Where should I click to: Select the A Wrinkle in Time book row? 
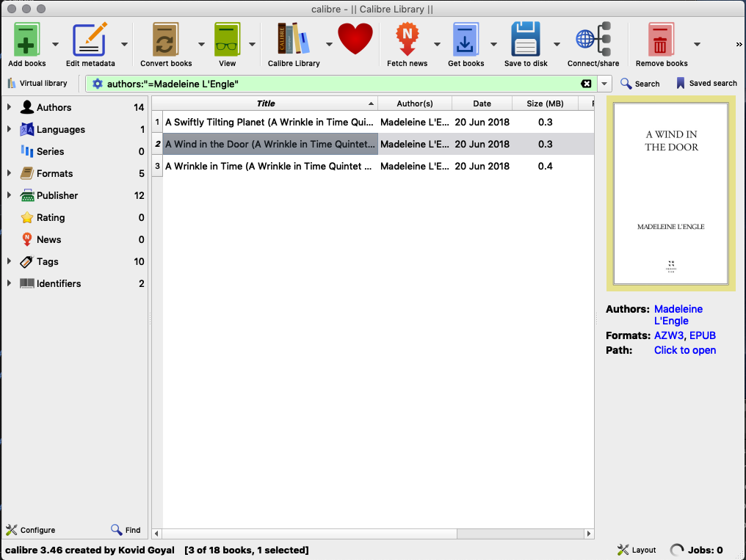pyautogui.click(x=268, y=167)
